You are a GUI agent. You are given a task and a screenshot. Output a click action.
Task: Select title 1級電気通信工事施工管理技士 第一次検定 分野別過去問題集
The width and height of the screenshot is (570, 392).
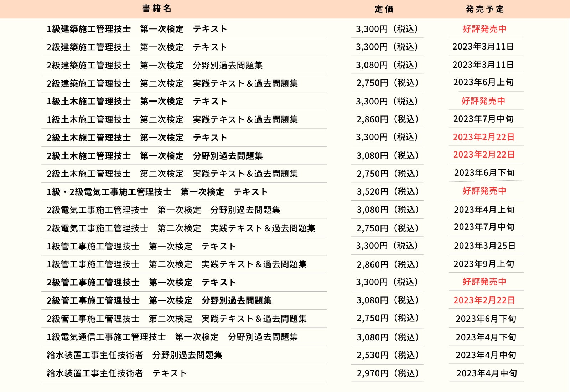tap(172, 337)
